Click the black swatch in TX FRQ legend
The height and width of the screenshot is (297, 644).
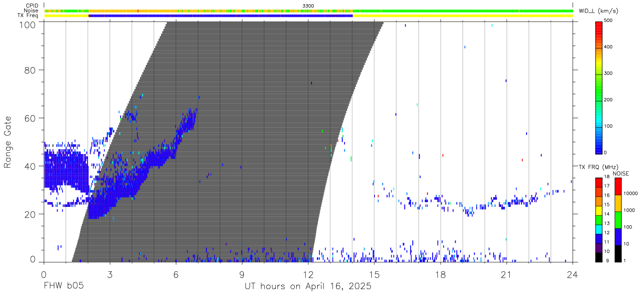599,257
